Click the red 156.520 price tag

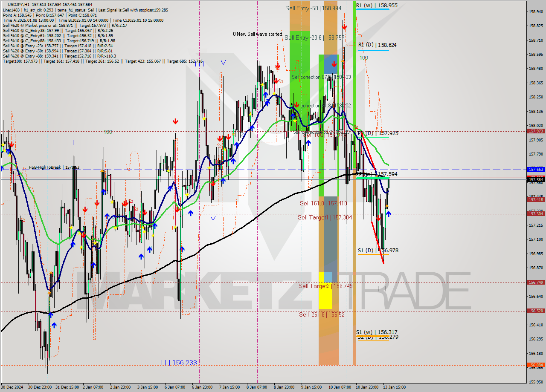(x=536, y=311)
